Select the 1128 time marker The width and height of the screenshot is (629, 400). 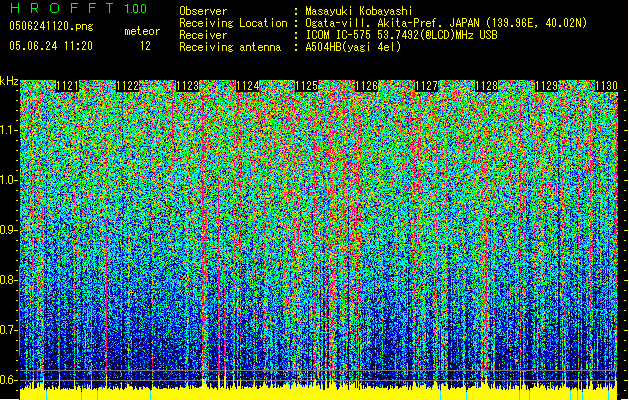(x=486, y=87)
